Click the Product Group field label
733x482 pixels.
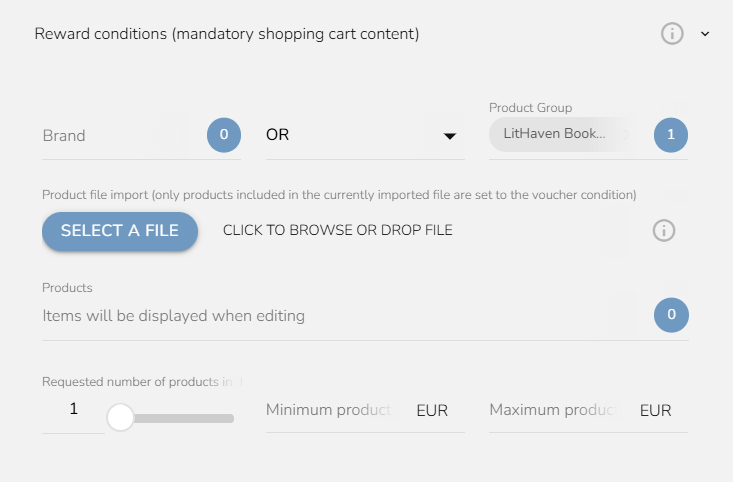(530, 108)
